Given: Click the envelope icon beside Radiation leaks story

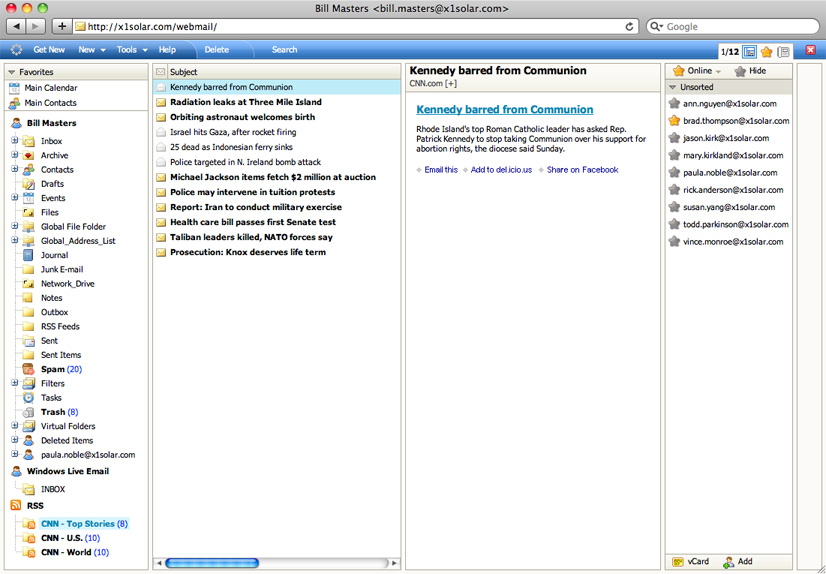Looking at the screenshot, I should (160, 102).
